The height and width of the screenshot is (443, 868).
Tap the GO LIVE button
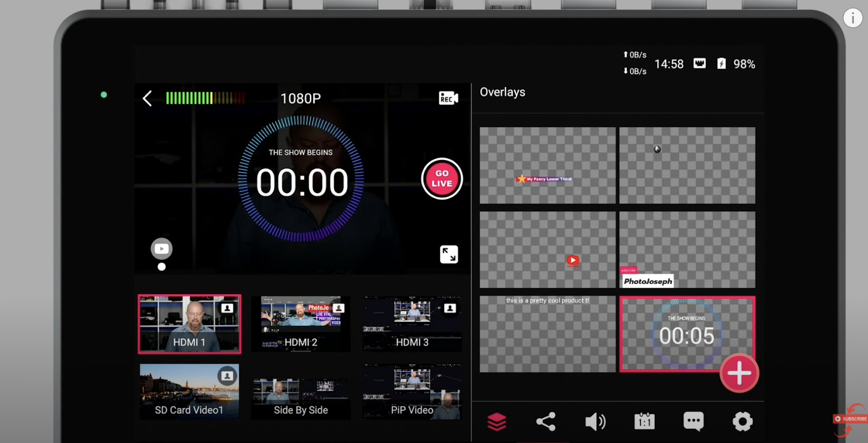click(442, 179)
